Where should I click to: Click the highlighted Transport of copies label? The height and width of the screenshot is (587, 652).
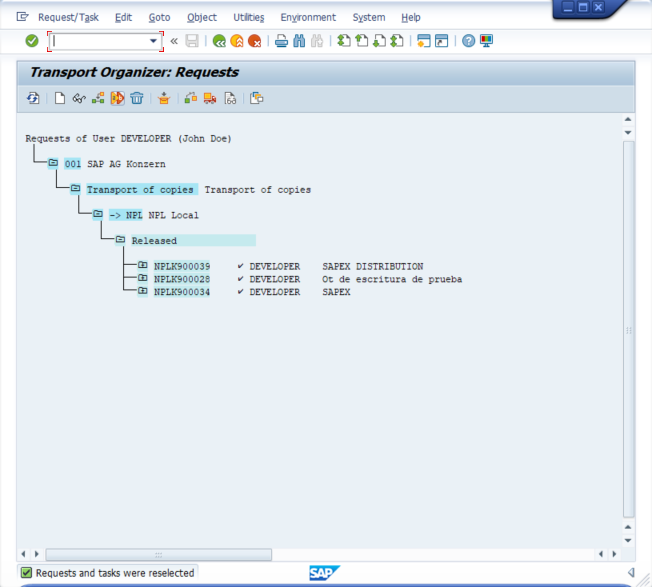click(140, 190)
